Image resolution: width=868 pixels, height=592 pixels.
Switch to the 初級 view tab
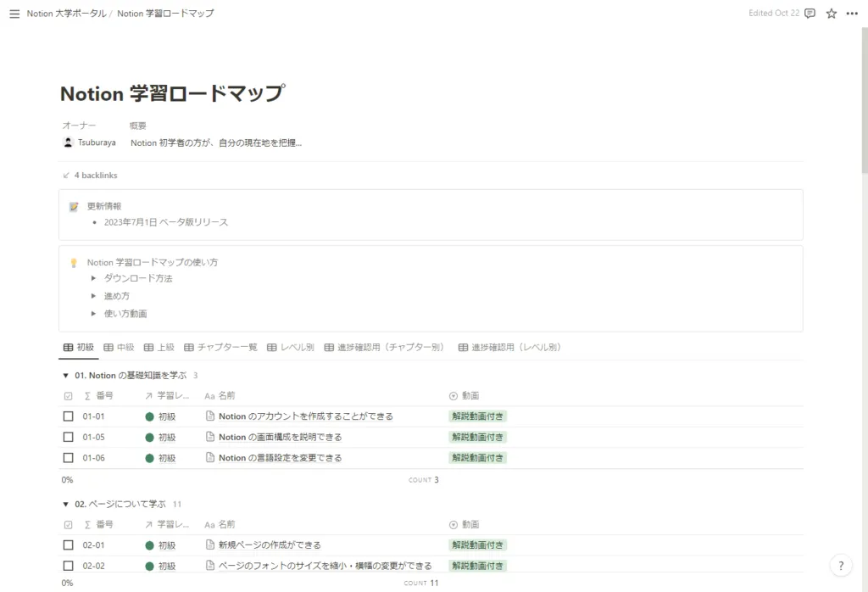click(x=79, y=347)
